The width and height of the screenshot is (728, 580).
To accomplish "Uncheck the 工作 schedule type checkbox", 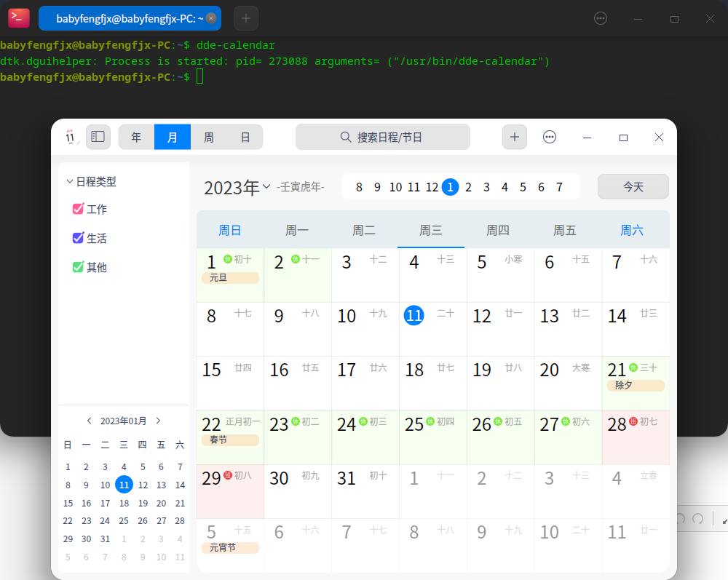I will point(79,209).
